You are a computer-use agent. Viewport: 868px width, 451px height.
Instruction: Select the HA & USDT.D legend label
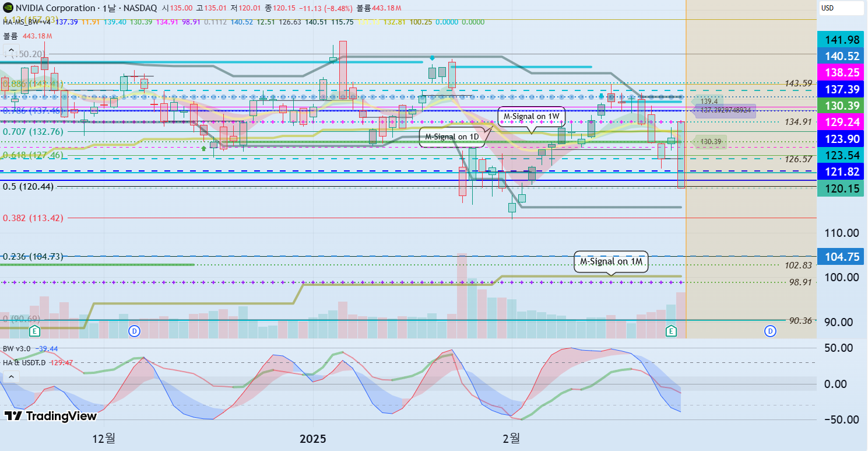point(25,362)
